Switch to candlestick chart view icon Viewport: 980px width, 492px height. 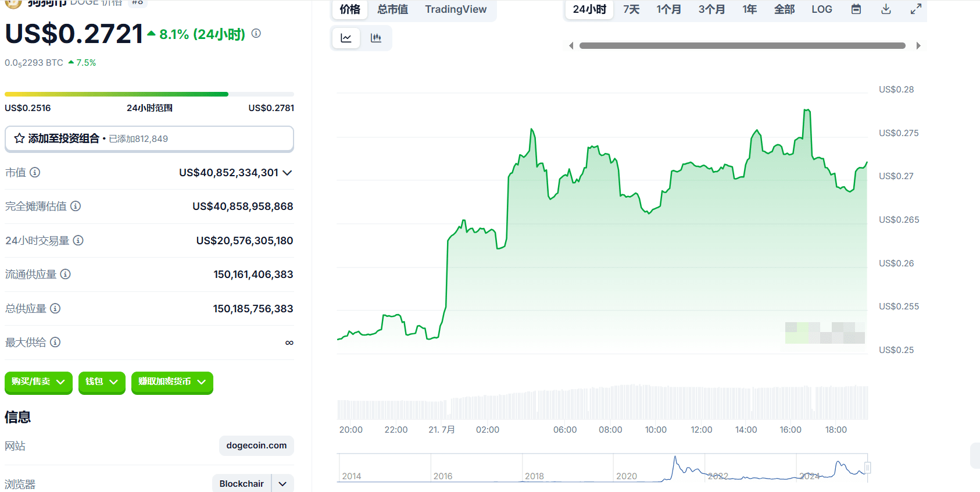[376, 38]
